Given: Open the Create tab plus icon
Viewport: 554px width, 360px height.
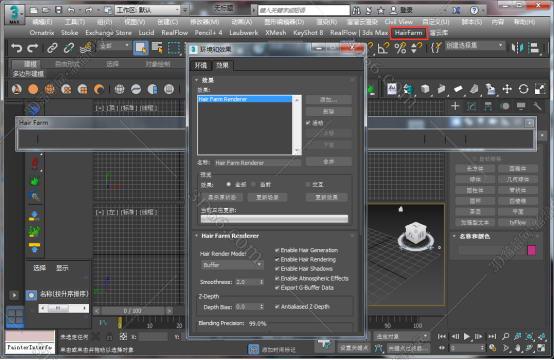Looking at the screenshot, I should coord(455,106).
